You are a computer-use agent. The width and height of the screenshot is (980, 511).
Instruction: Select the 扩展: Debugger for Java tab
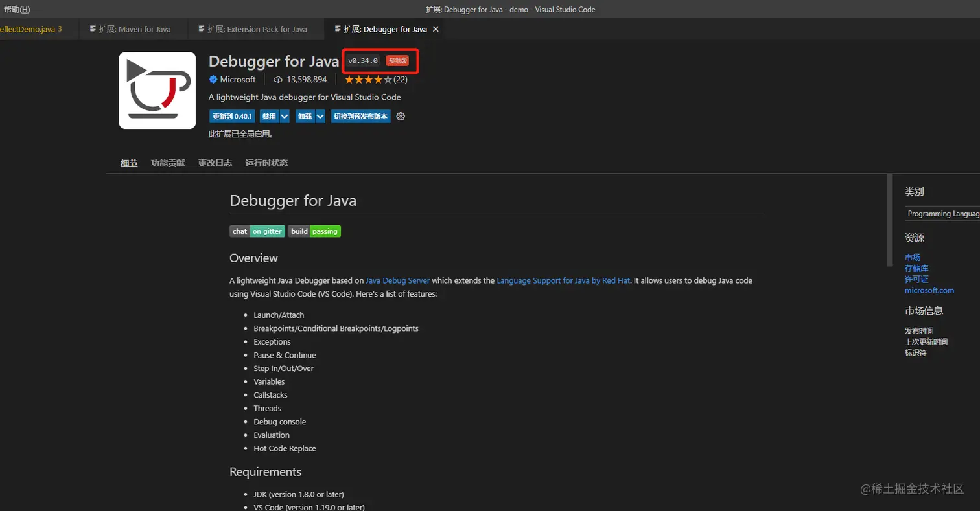coord(385,29)
